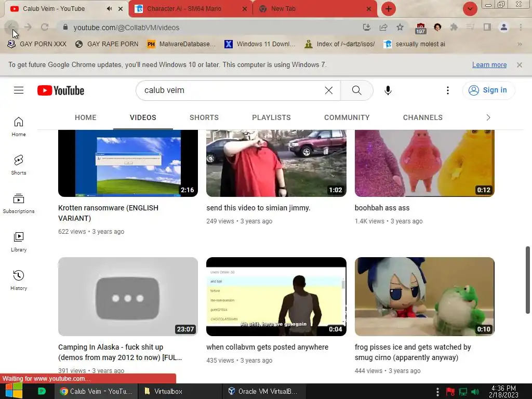532x399 pixels.
Task: Open the Extensions puzzle piece icon
Action: click(x=454, y=27)
